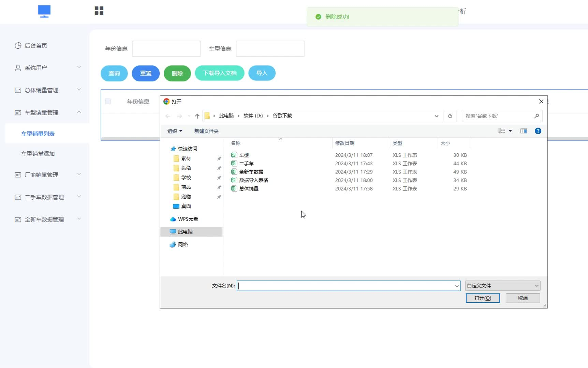Click the 重置 button
The height and width of the screenshot is (368, 588).
pyautogui.click(x=146, y=73)
